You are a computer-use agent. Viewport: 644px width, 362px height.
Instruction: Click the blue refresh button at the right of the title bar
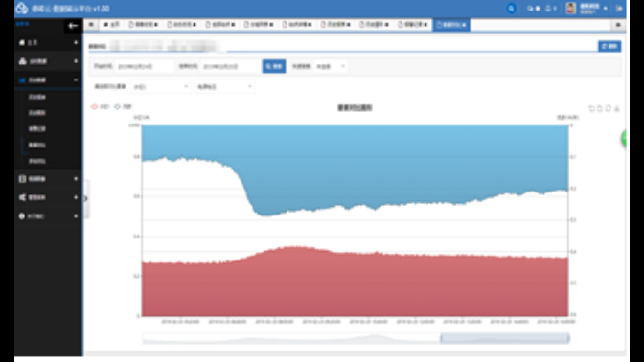coord(609,46)
